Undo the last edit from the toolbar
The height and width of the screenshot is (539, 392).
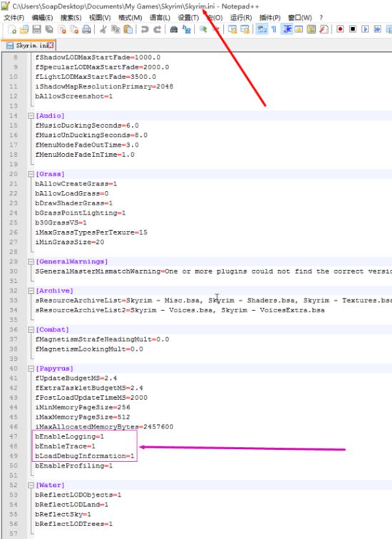point(145,29)
